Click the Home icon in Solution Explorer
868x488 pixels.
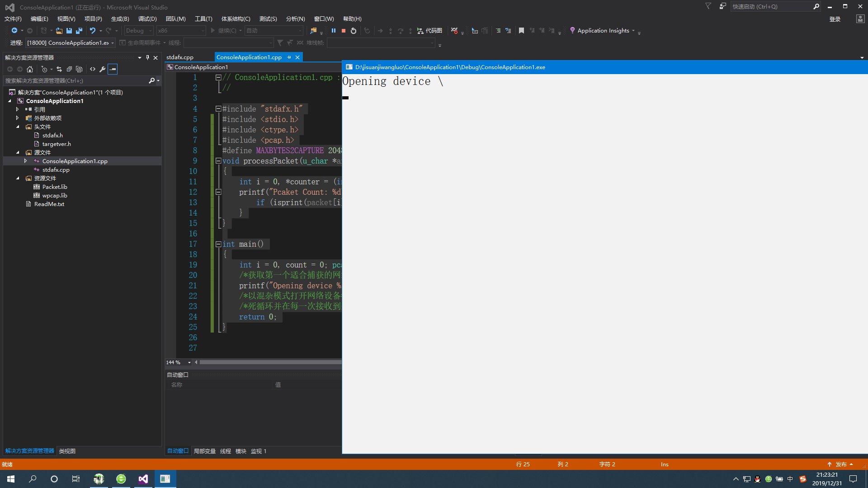point(30,69)
